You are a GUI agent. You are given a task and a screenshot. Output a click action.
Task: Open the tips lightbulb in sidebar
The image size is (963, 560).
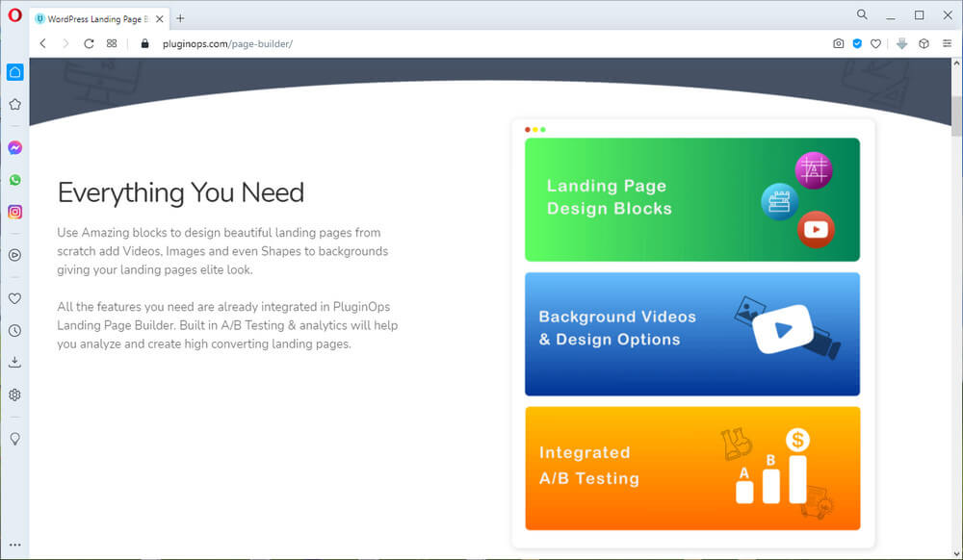(x=14, y=439)
